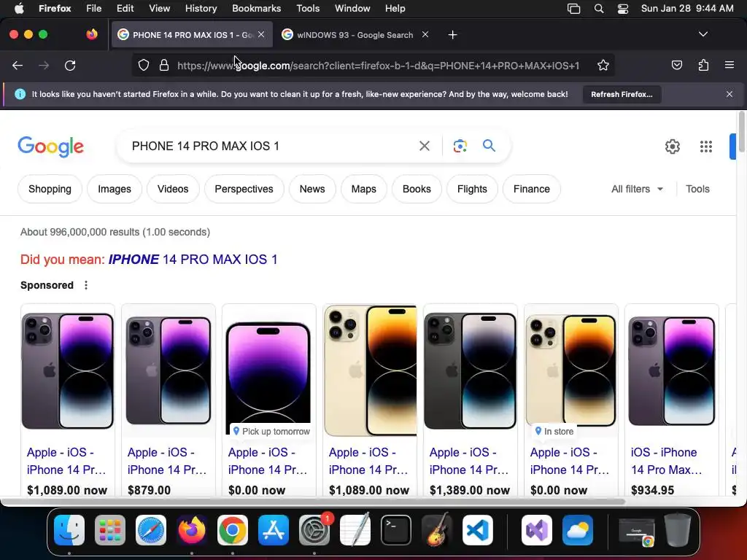This screenshot has width=747, height=560.
Task: Open the In store gold iPhone thumbnail
Action: click(570, 371)
